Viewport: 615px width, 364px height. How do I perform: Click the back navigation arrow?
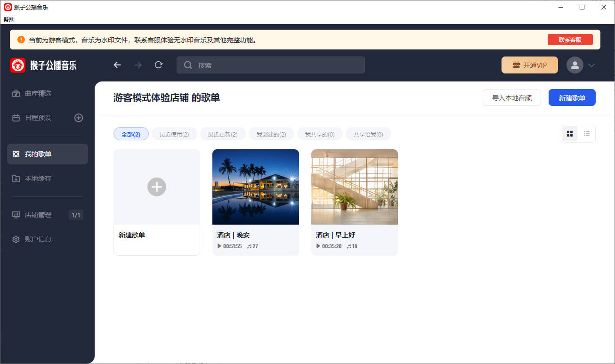click(117, 65)
